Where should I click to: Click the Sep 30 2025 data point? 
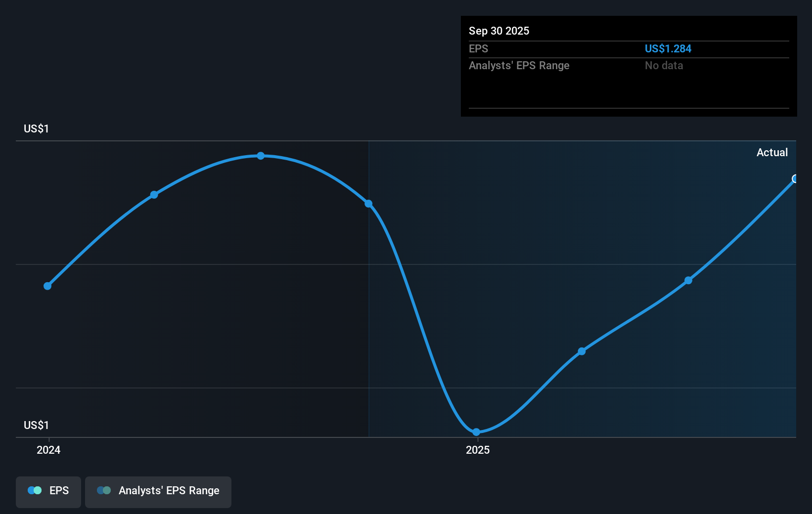pos(795,179)
